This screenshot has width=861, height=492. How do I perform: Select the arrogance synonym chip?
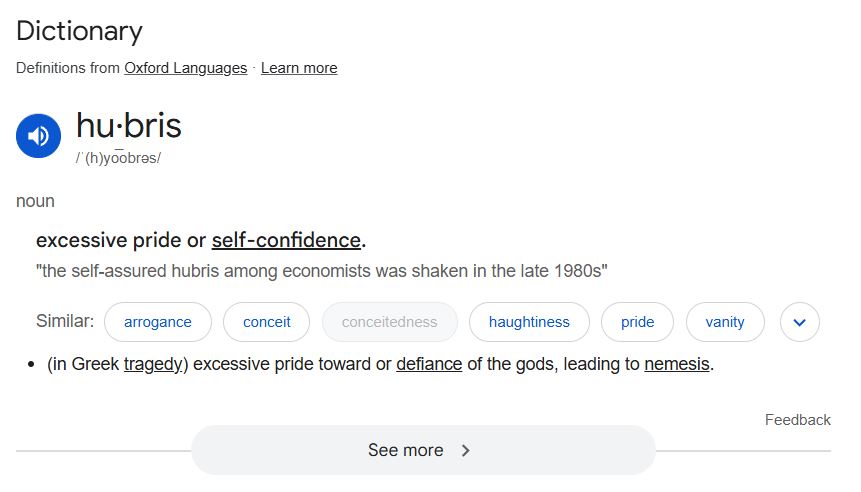pos(158,322)
